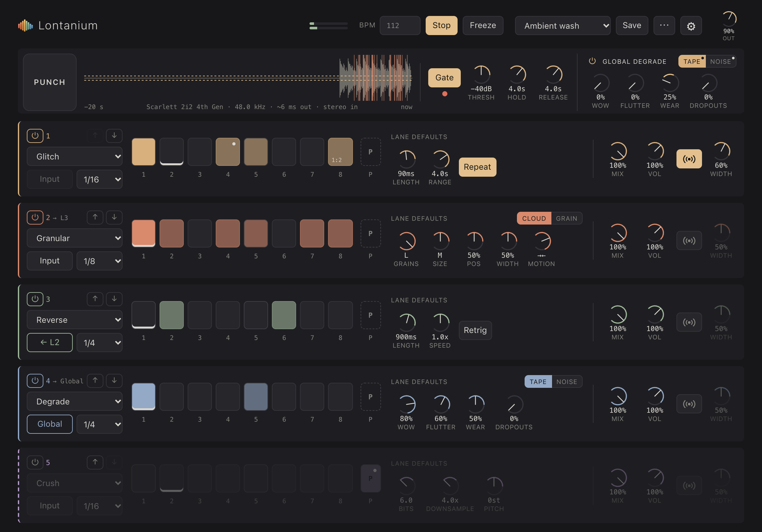Toggle the Gate button
The height and width of the screenshot is (532, 762).
point(444,78)
